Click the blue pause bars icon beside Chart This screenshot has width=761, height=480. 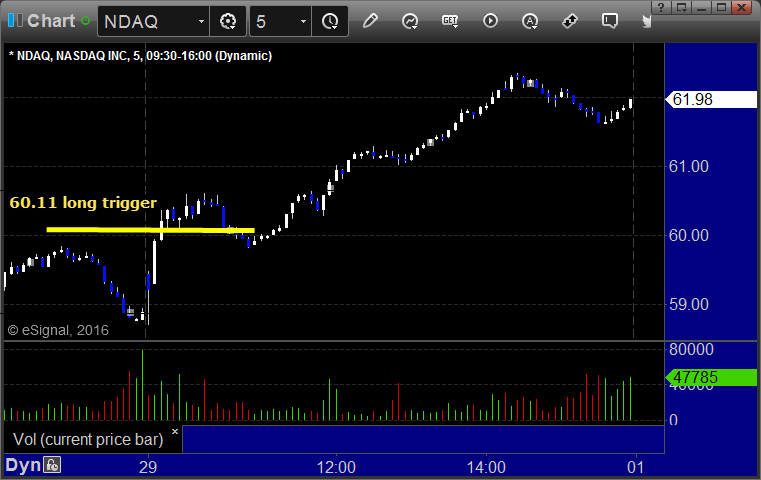[15, 21]
